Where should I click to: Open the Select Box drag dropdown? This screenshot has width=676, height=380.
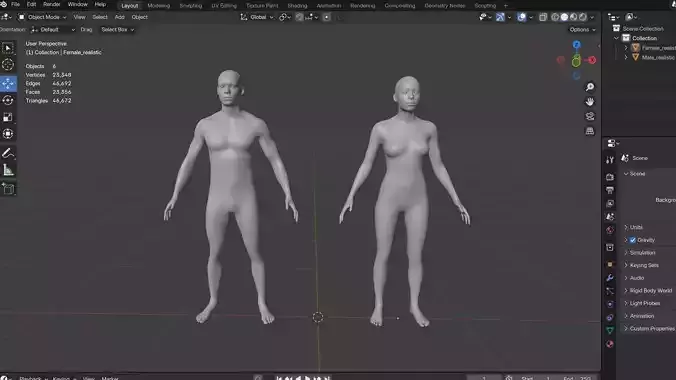[x=117, y=29]
